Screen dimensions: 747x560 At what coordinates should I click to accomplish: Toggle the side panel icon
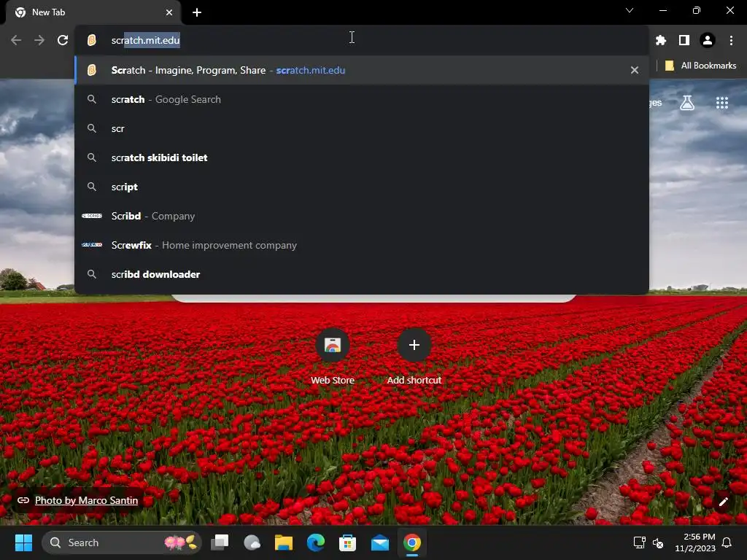684,41
